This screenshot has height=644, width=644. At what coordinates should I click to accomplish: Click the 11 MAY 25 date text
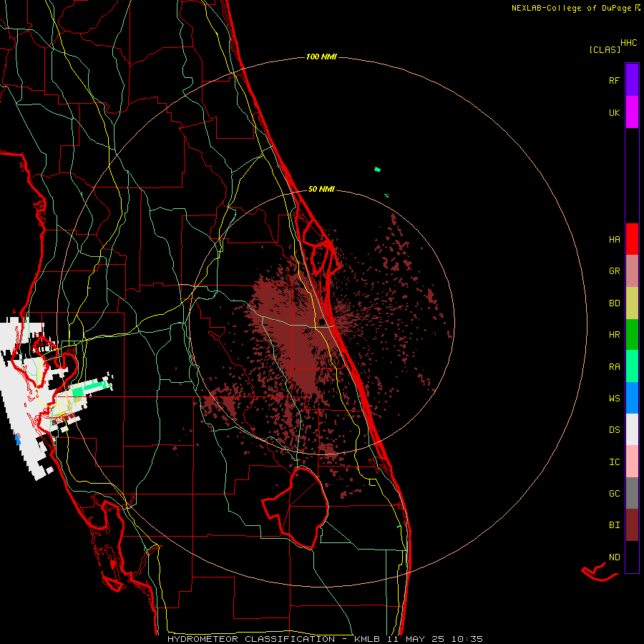(x=416, y=639)
